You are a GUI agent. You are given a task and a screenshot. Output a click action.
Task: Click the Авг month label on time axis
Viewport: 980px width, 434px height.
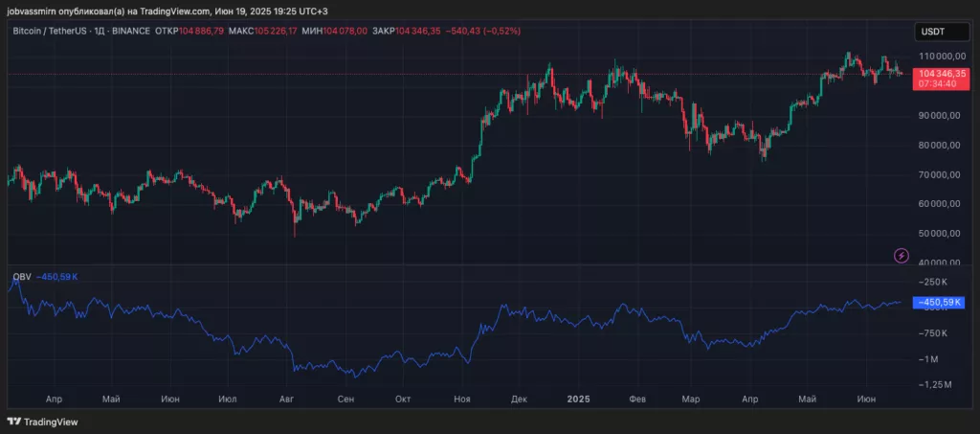[x=287, y=398]
